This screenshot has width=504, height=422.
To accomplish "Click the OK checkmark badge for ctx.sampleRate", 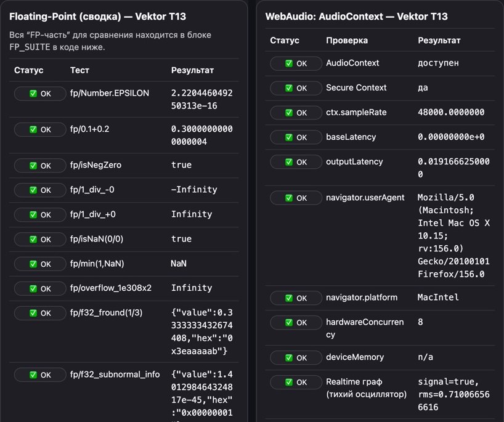I will [x=296, y=113].
